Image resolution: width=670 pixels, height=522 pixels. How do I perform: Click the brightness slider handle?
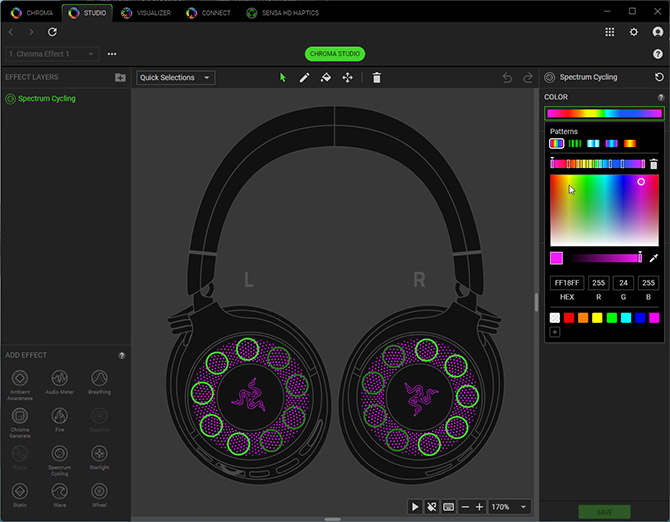[x=640, y=257]
